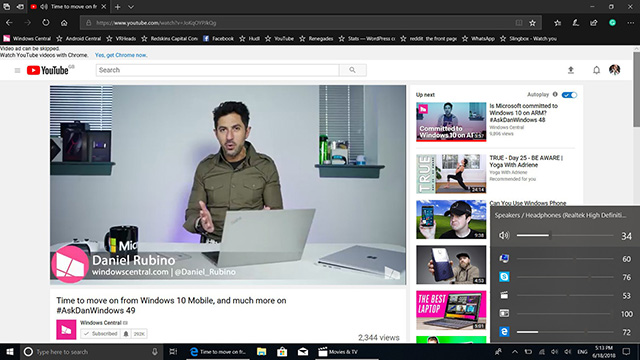Add notes to this web page
640x360 pixels.
[x=576, y=23]
